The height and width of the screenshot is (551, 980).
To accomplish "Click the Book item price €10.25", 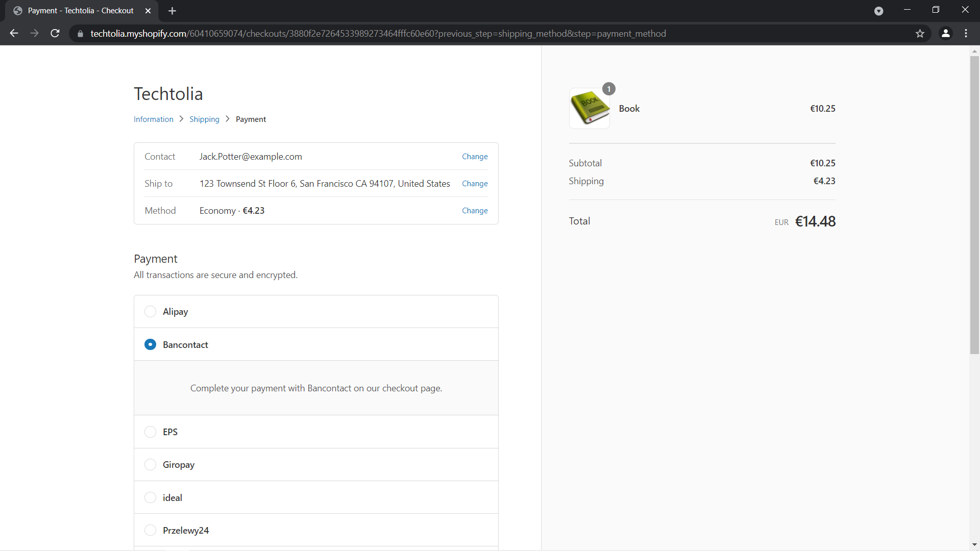I will [x=823, y=109].
